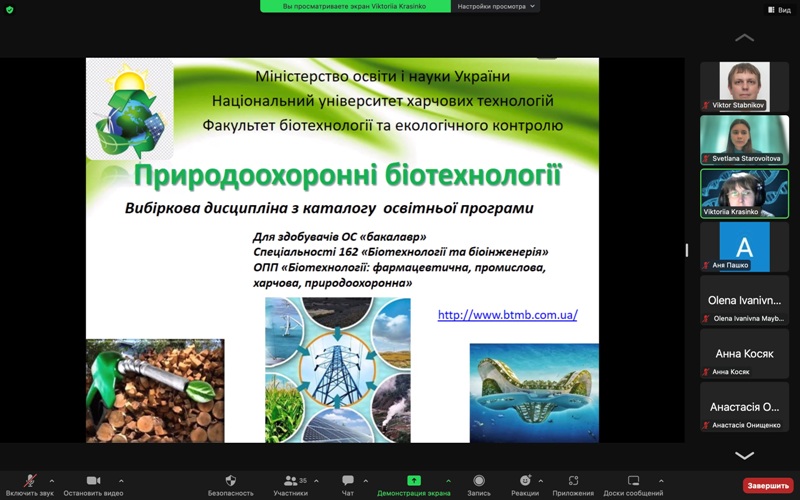
Task: Click muted mic icon on Аня Пашко
Action: coord(706,265)
